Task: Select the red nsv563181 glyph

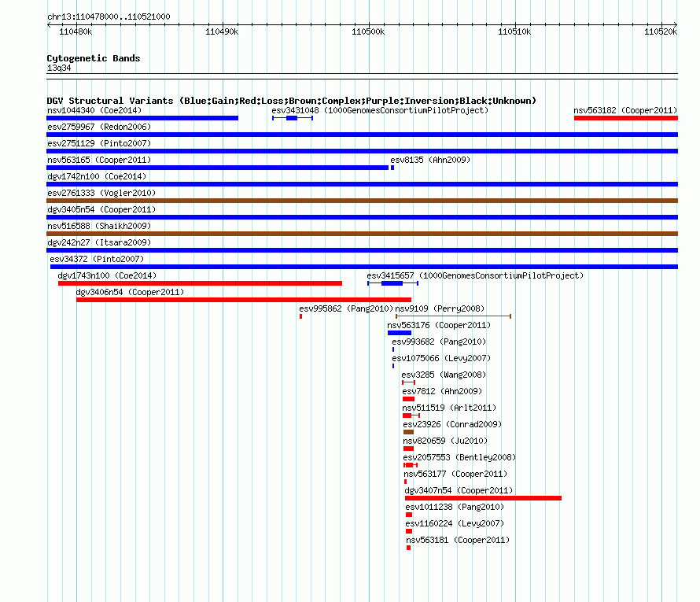Action: 408,548
